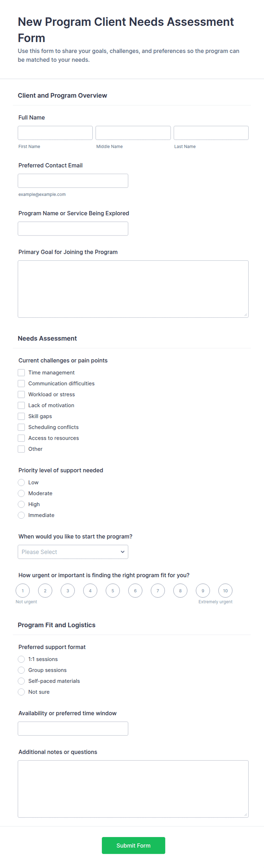Choose urgency rating 5
This screenshot has height=868, width=264.
click(x=113, y=591)
